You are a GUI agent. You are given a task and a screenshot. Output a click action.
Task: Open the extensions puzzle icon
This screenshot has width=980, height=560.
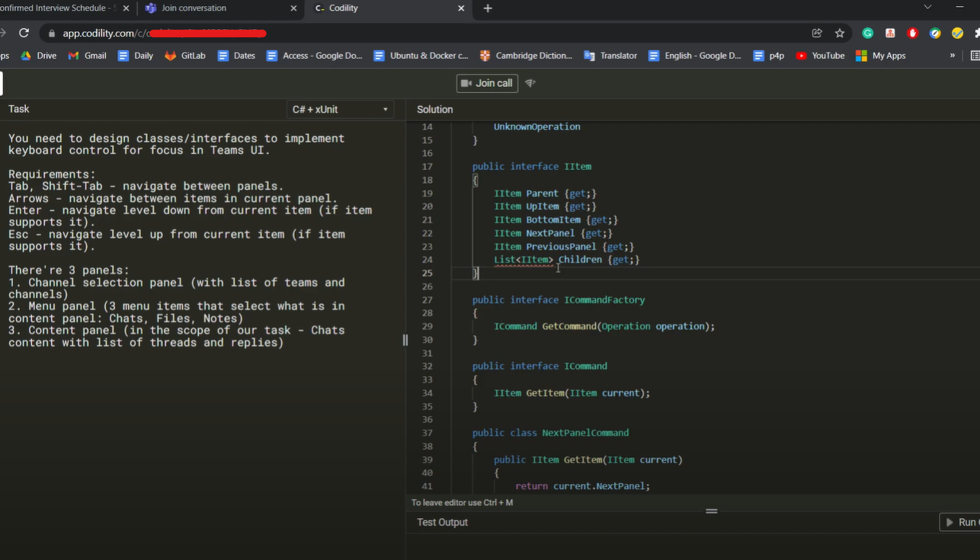pyautogui.click(x=977, y=34)
